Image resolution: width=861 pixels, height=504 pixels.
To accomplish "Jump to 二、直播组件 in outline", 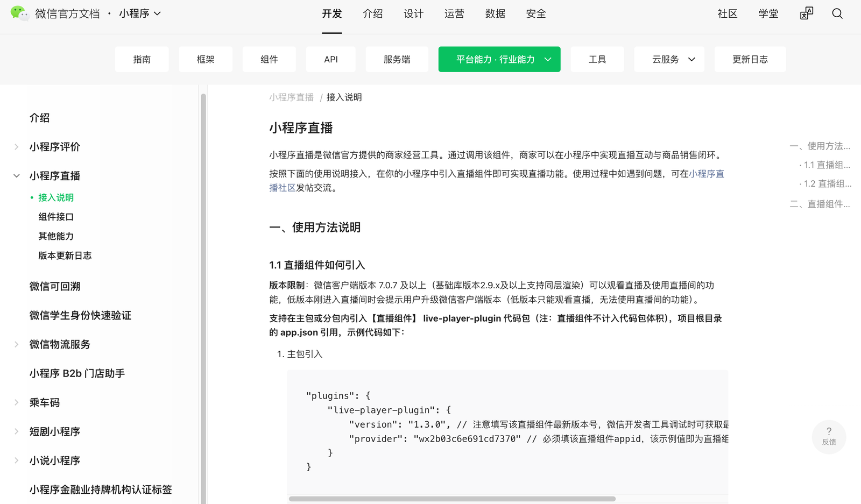I will click(x=820, y=204).
